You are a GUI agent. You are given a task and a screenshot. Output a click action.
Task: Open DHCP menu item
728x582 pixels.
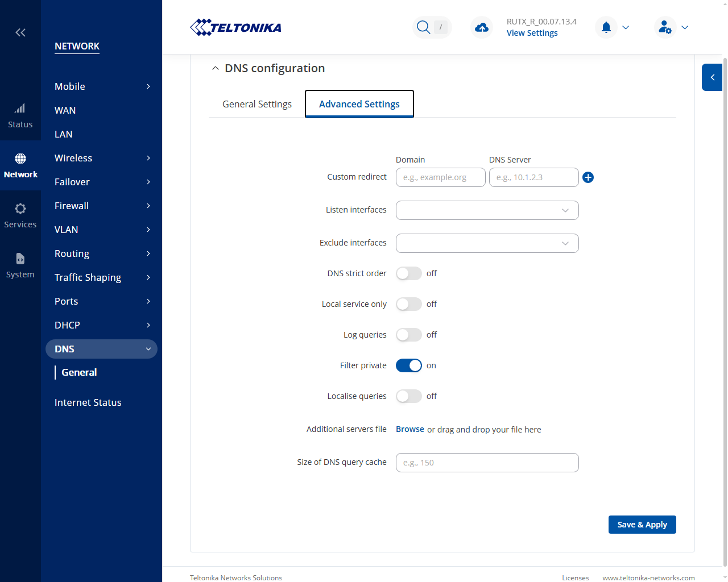(x=67, y=325)
